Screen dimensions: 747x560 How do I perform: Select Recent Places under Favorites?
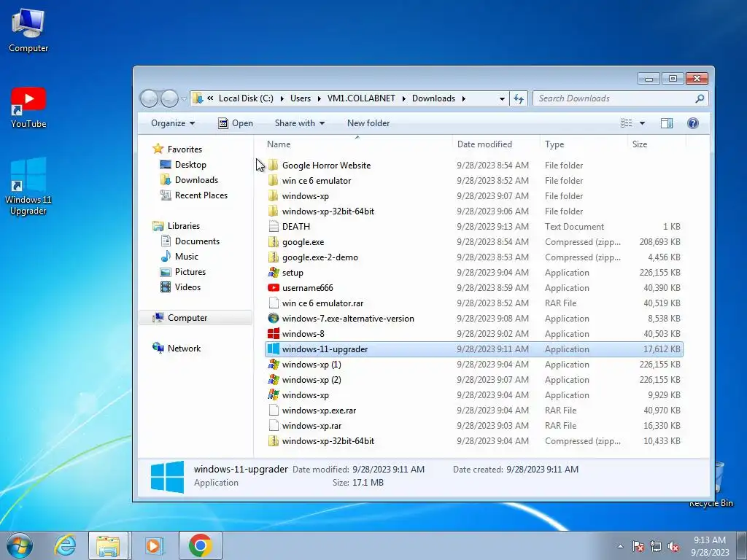[x=201, y=195]
